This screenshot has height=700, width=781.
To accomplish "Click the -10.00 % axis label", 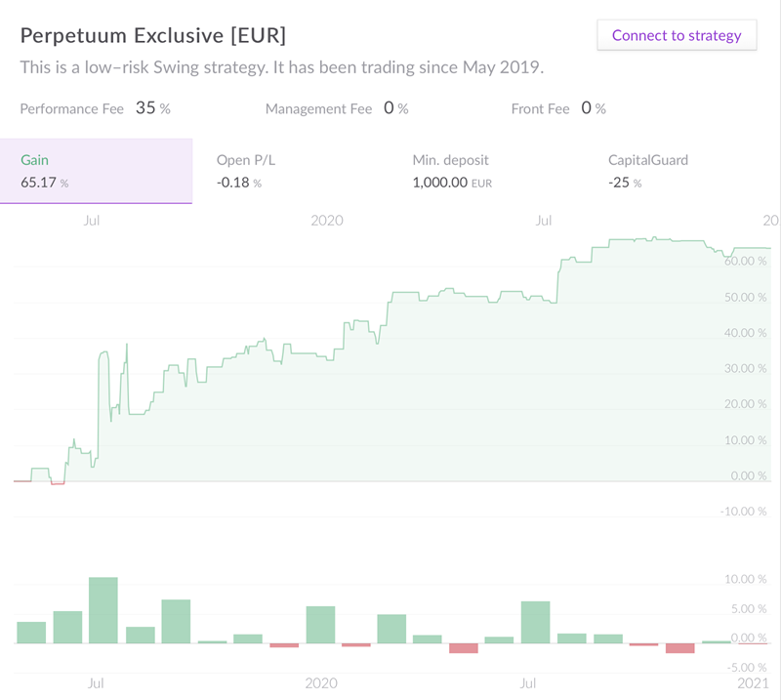I will click(x=743, y=512).
